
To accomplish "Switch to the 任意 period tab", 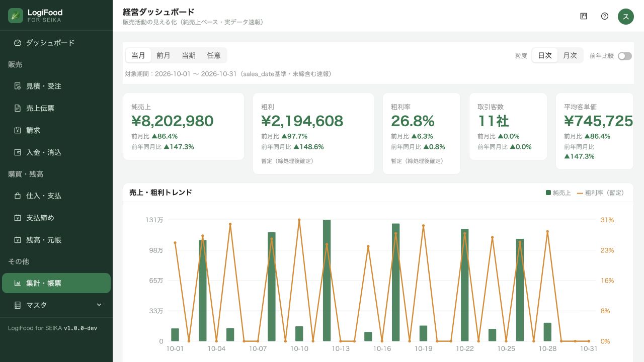I will coord(214,55).
